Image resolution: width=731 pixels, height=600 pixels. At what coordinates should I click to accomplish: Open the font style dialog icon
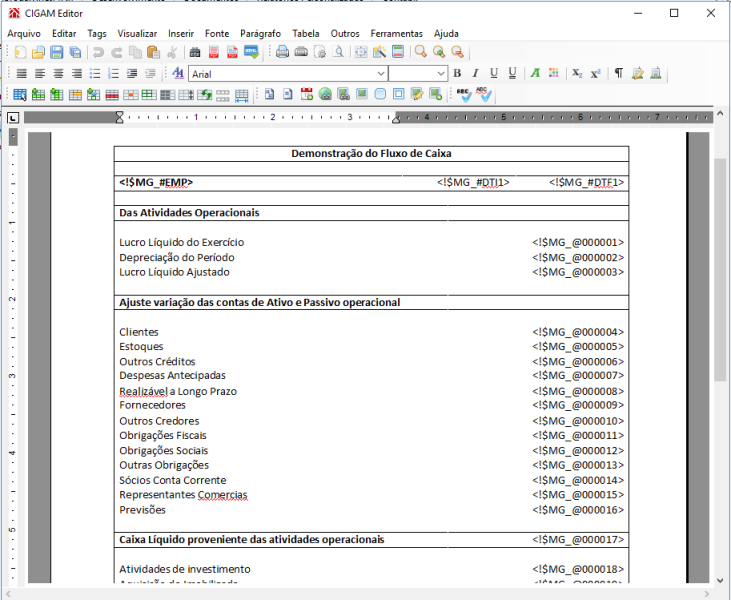click(x=178, y=73)
